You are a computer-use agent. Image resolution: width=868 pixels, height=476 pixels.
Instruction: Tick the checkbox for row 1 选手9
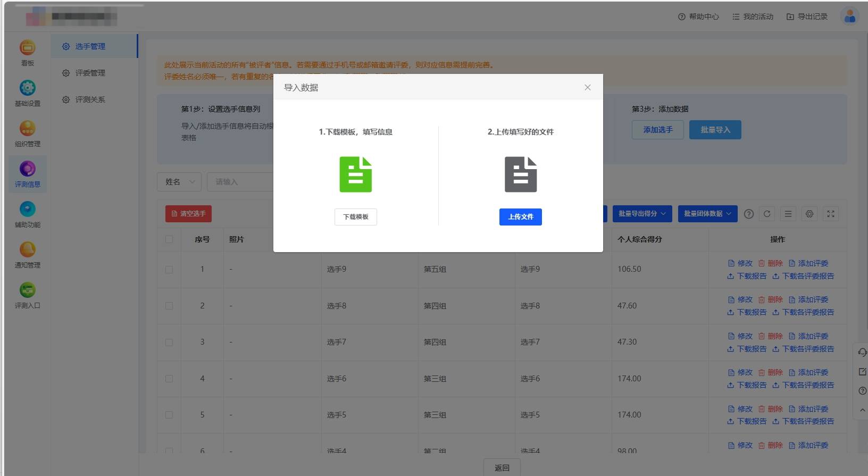169,270
